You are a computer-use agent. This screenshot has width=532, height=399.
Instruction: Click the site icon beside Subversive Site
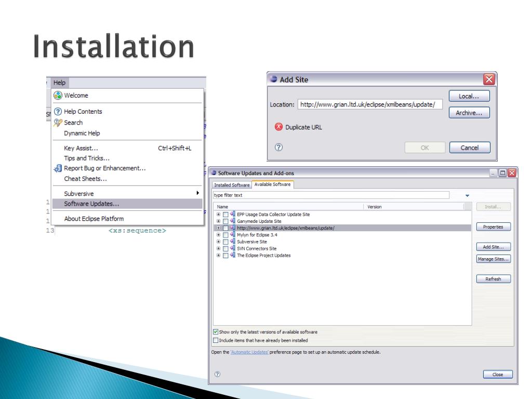(x=232, y=241)
